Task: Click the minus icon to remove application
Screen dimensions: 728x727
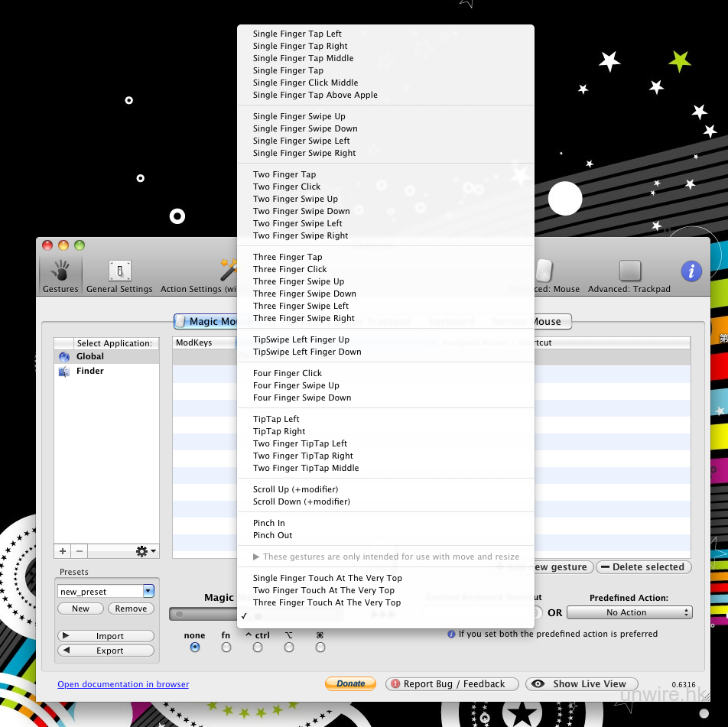Action: pyautogui.click(x=80, y=551)
